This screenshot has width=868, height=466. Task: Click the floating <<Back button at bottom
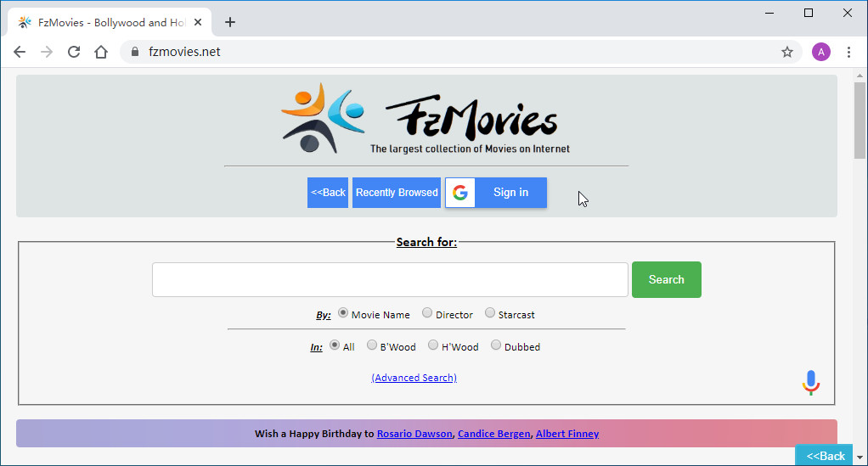tap(825, 456)
